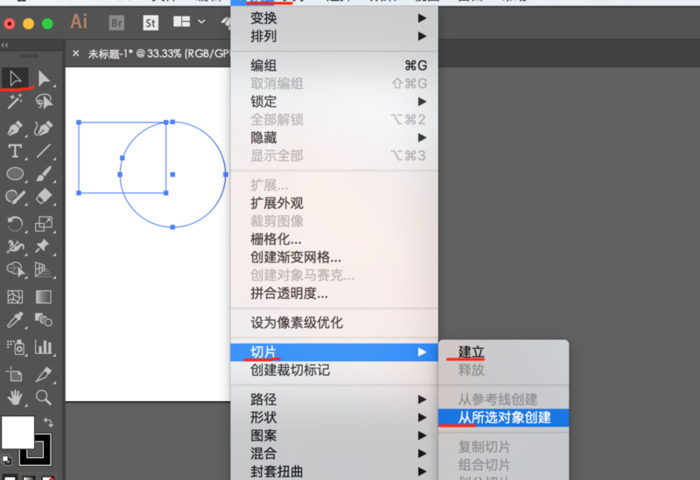The height and width of the screenshot is (480, 700).
Task: Swap fill and stroke colors arrow
Action: tap(48, 422)
